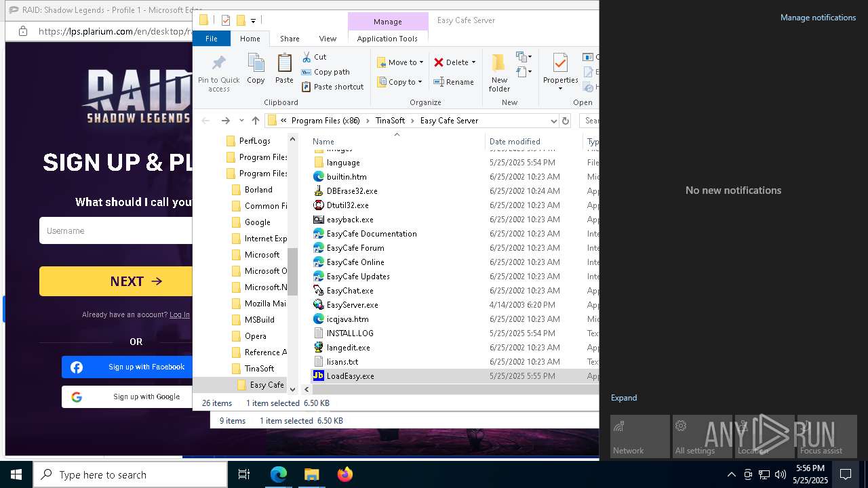Image resolution: width=868 pixels, height=488 pixels.
Task: Click Sign up with Google
Action: point(127,396)
